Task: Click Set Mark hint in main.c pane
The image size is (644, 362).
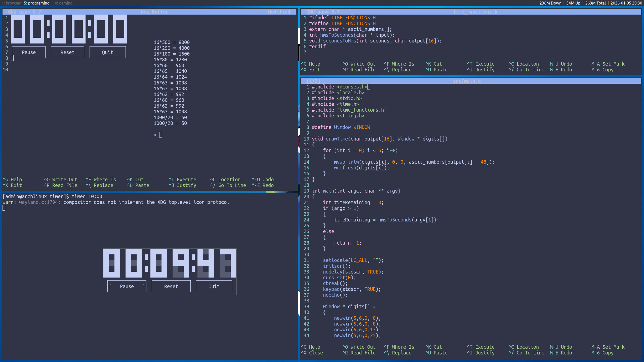Action: tap(608, 347)
